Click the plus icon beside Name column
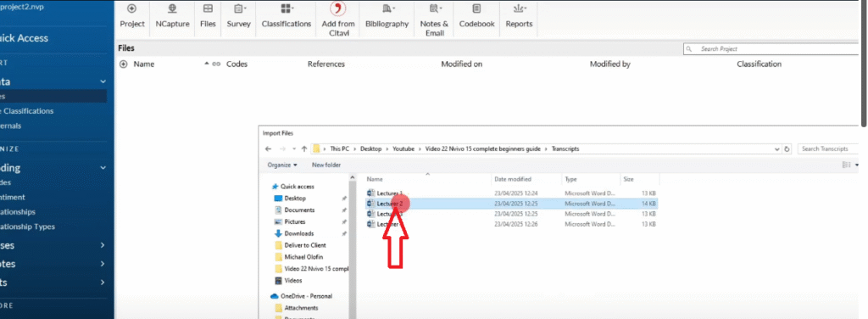Viewport: 868px width, 319px height. point(124,64)
